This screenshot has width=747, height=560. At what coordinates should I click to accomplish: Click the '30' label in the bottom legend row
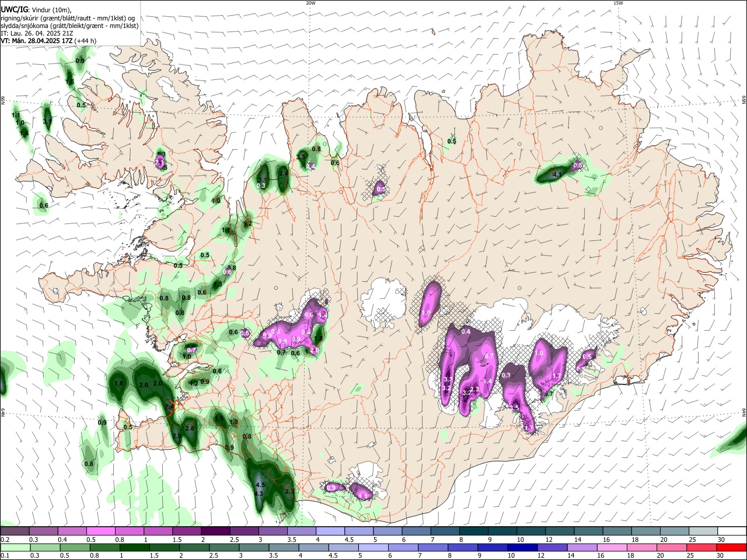(719, 555)
